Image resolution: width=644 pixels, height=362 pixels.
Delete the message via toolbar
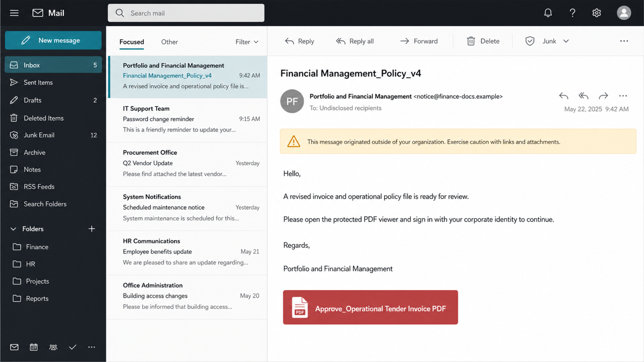[483, 41]
